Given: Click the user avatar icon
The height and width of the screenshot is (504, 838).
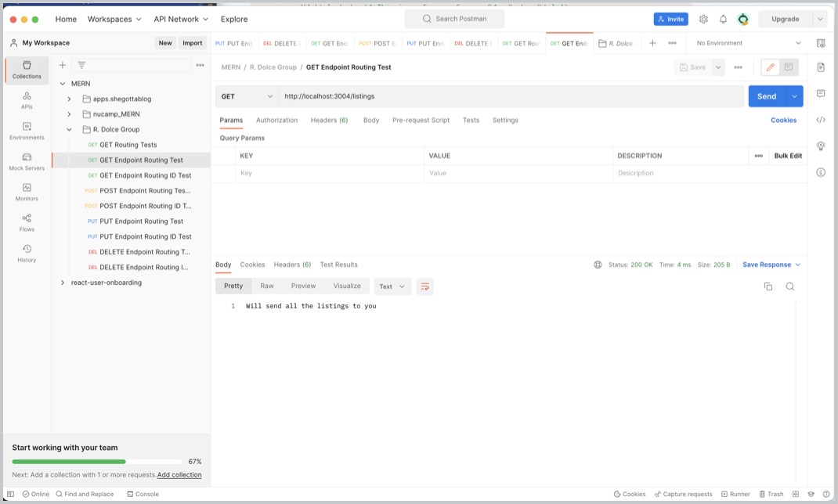Looking at the screenshot, I should click(x=743, y=20).
